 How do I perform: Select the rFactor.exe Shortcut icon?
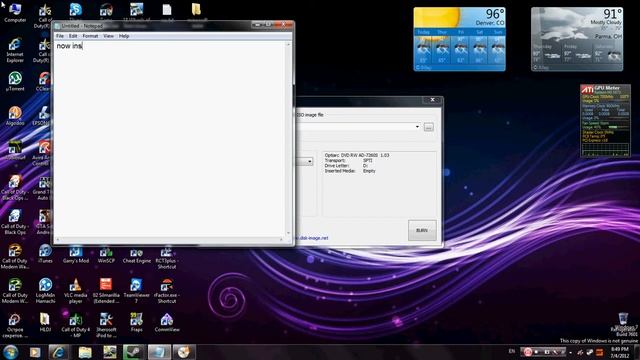pos(167,291)
